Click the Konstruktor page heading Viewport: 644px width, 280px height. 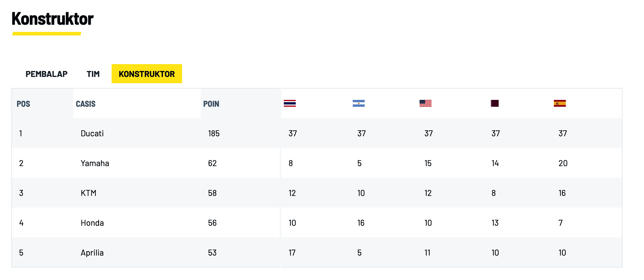coord(53,19)
